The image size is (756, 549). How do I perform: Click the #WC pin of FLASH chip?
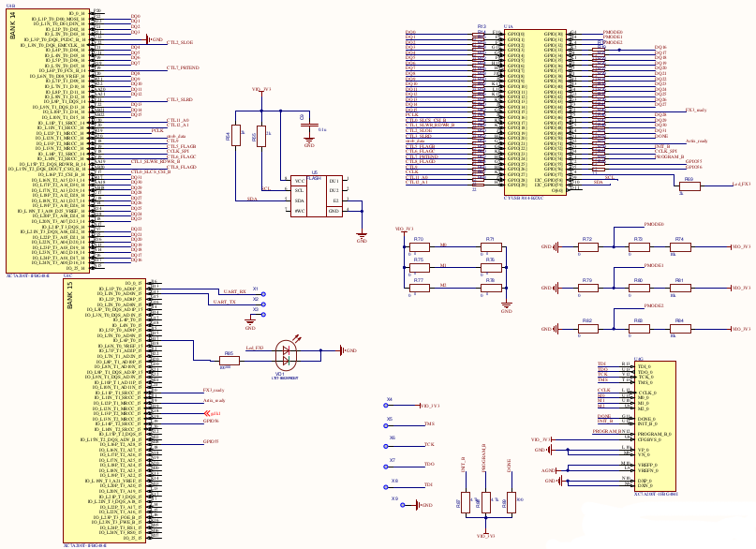pyautogui.click(x=299, y=211)
